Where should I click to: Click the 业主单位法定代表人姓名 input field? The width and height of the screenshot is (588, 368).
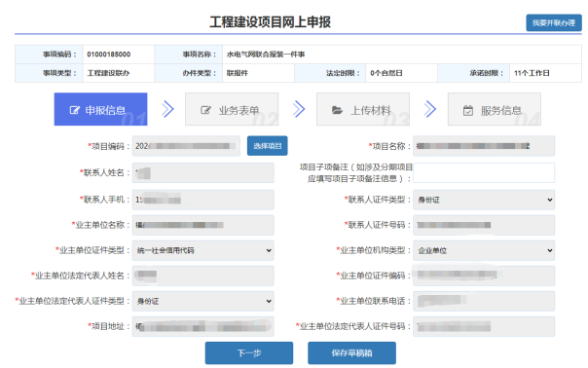202,276
